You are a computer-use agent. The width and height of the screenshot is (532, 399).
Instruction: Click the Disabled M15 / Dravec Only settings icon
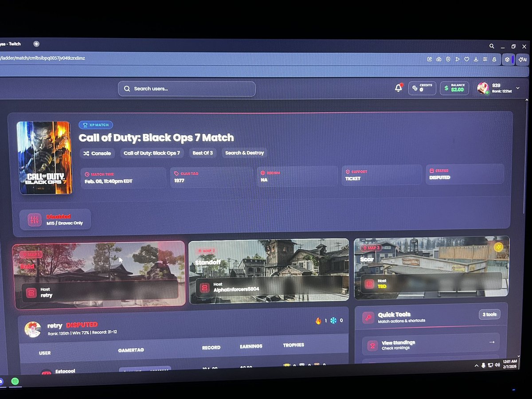coord(35,220)
